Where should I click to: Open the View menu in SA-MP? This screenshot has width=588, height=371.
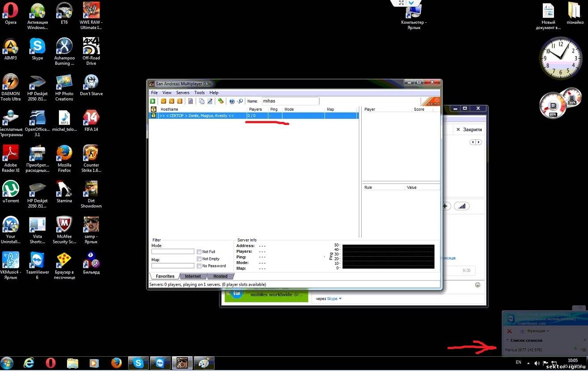(167, 93)
